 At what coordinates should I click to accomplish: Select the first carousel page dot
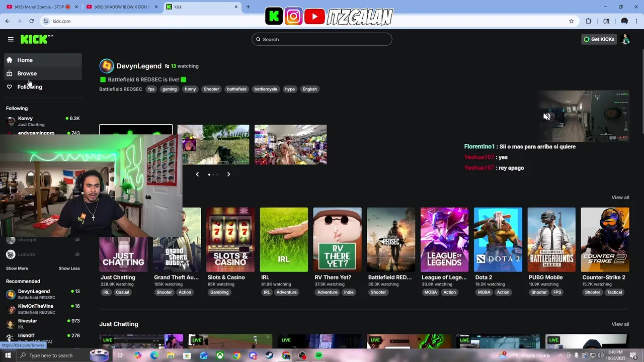click(209, 174)
